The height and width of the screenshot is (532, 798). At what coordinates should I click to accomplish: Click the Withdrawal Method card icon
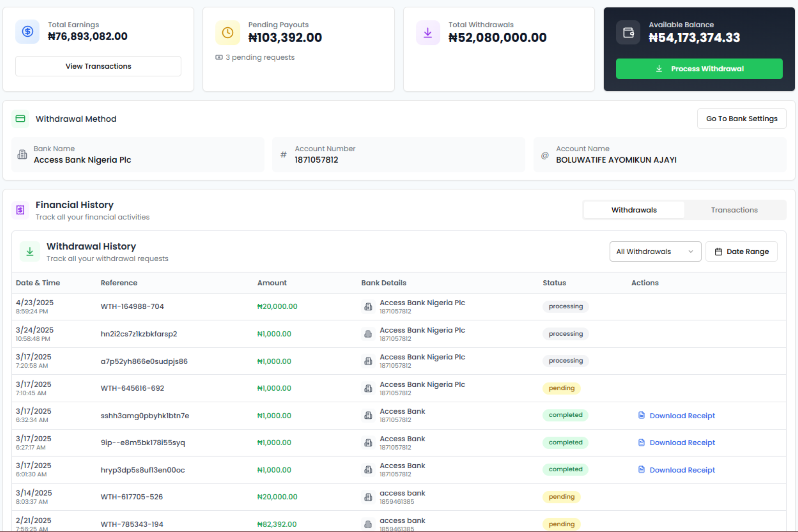[x=20, y=119]
